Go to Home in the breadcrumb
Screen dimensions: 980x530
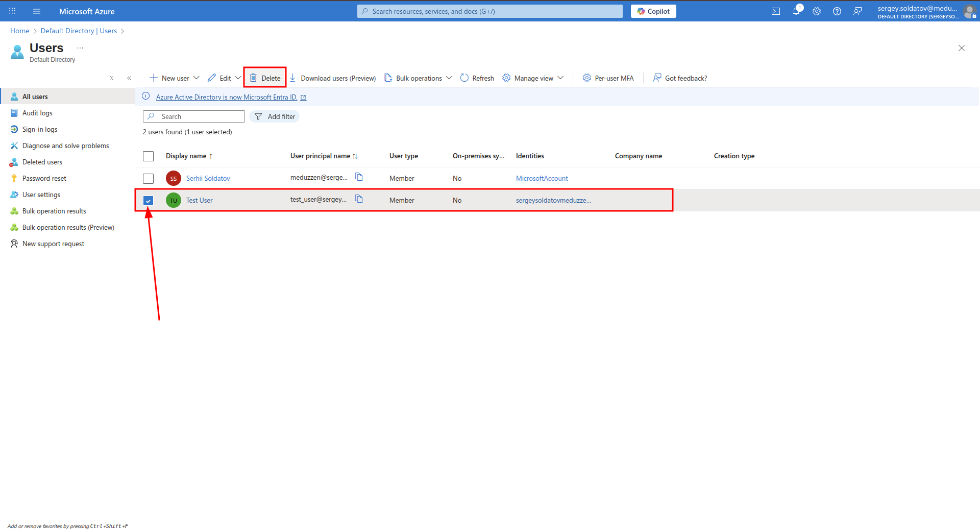(20, 31)
